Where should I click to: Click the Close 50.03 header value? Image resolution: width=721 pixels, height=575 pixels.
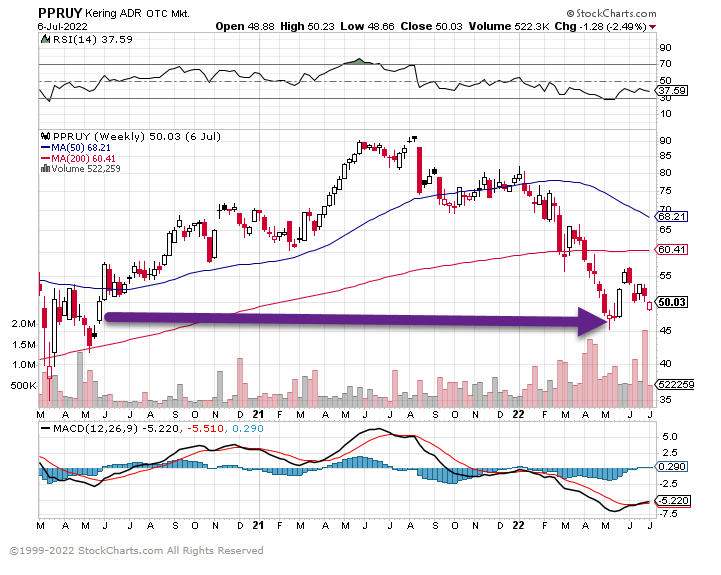[x=431, y=27]
